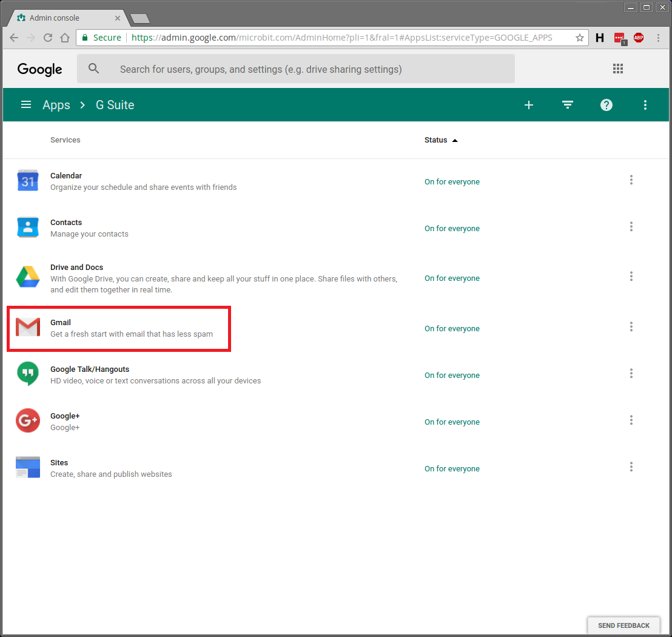
Task: Go to browser home page
Action: (x=65, y=38)
